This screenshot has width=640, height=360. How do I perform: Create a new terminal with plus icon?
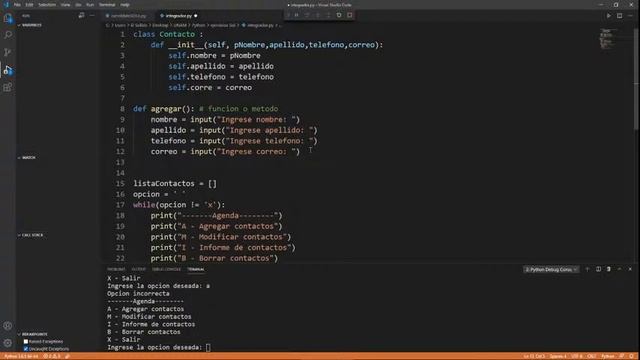coord(587,269)
